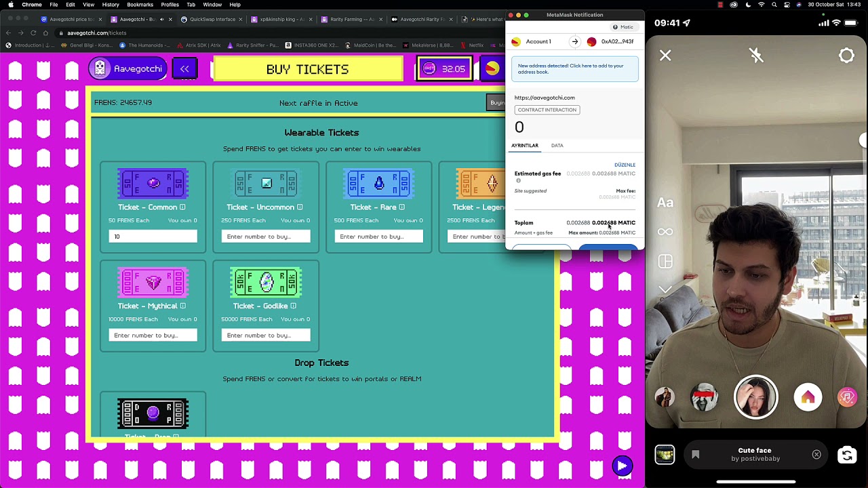Save the Cute face effect bookmark
This screenshot has width=868, height=488.
pos(695,455)
